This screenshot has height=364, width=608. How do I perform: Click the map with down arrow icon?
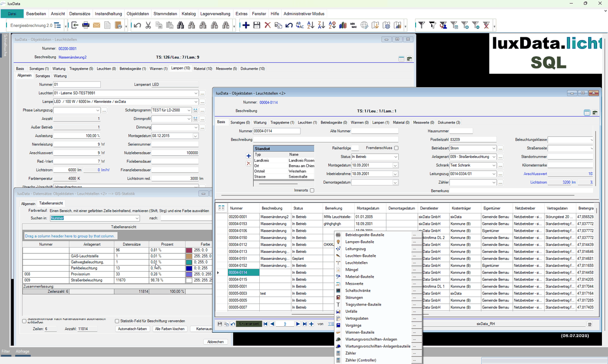click(x=375, y=25)
